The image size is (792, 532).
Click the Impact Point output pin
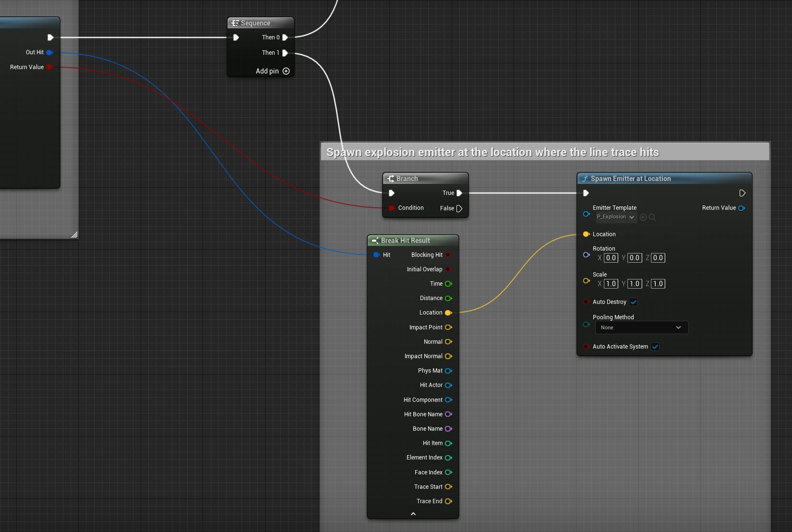coord(449,327)
